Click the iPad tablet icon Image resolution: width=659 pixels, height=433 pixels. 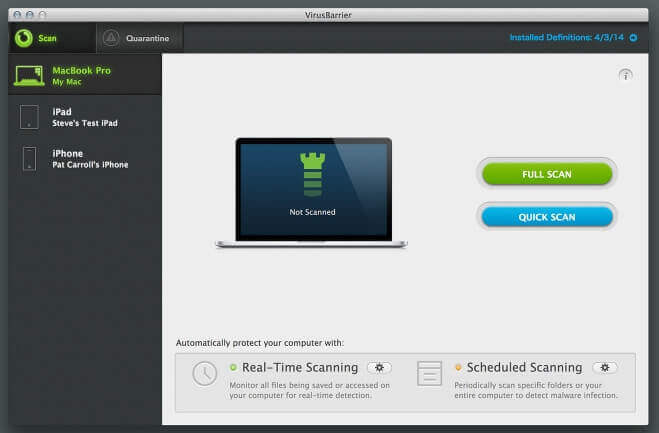pyautogui.click(x=29, y=117)
